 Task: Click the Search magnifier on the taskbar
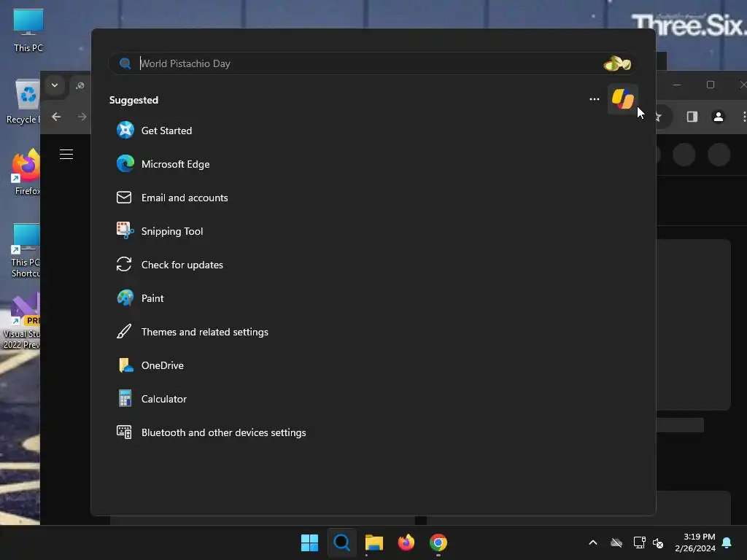click(x=341, y=542)
